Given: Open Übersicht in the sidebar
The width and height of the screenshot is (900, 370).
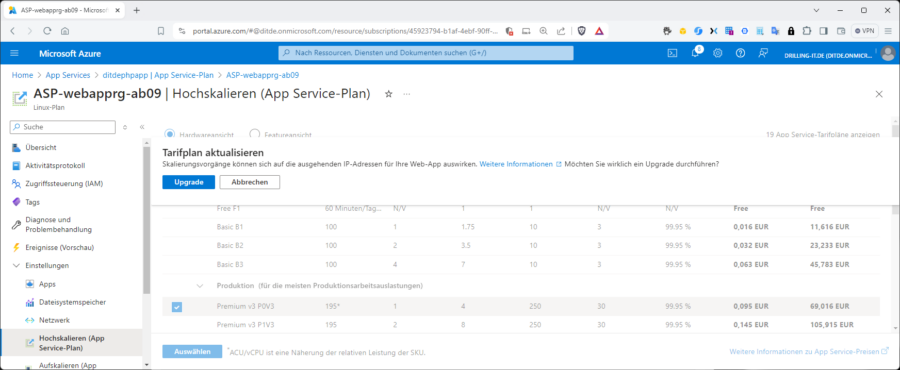Looking at the screenshot, I should (x=41, y=147).
